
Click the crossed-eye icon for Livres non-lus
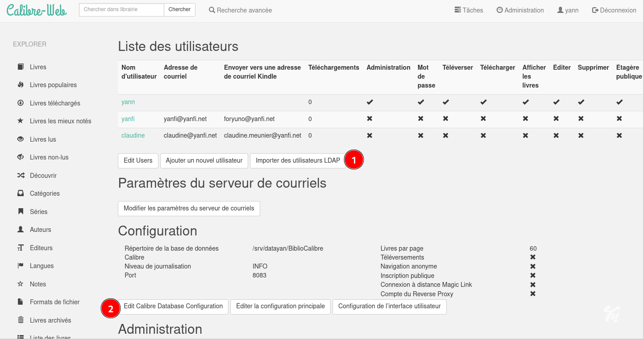click(21, 157)
